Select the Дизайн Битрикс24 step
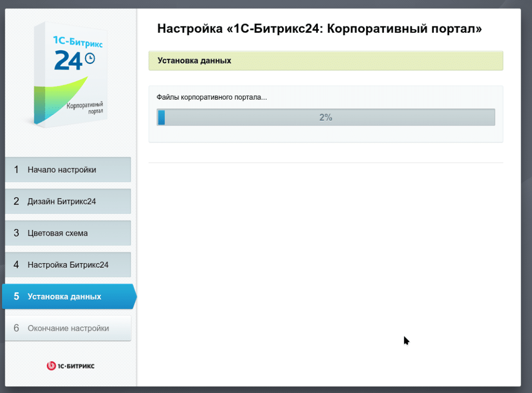The height and width of the screenshot is (393, 532). [x=68, y=201]
